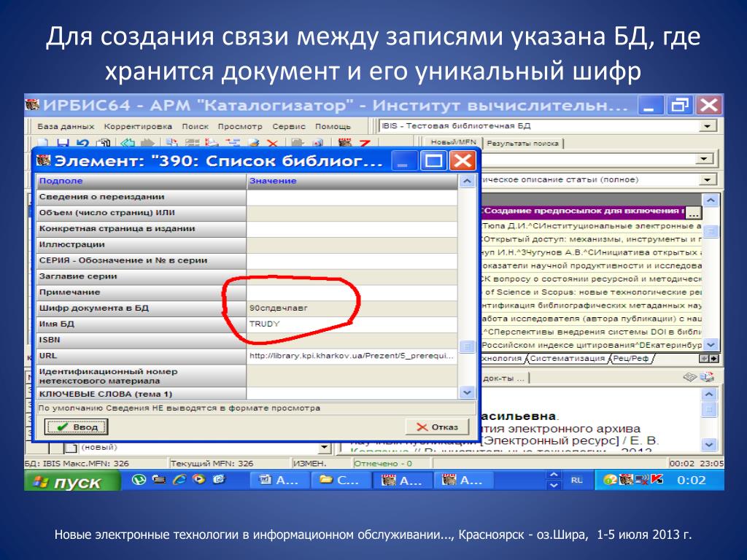747x560 pixels.
Task: Click the green double-left arrow toolbar icon
Action: [127, 142]
